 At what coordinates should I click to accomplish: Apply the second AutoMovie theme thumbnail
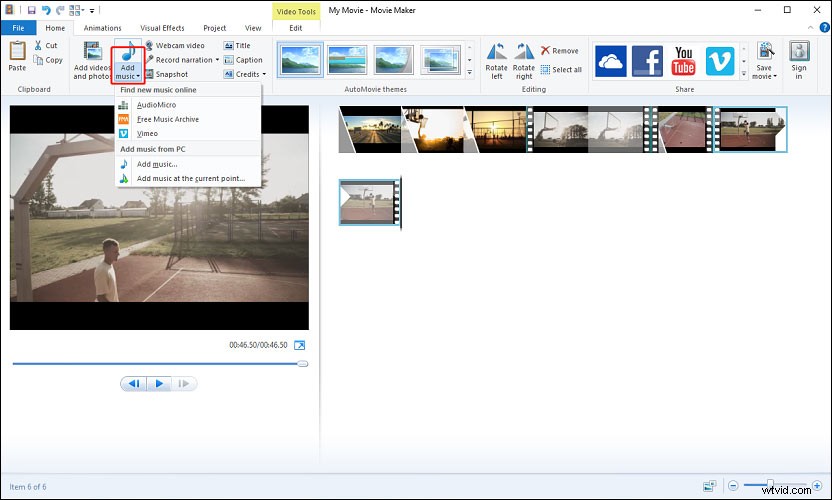click(347, 59)
